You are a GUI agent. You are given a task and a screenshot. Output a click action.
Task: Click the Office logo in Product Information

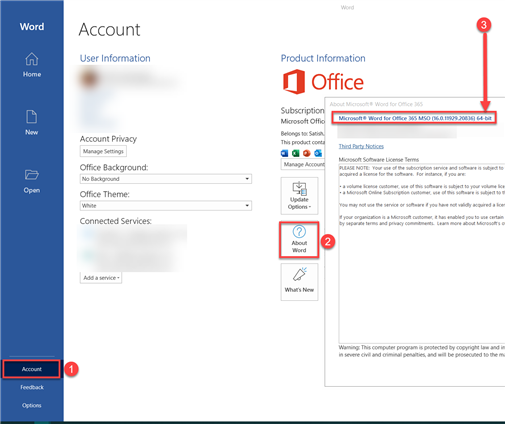(x=323, y=82)
